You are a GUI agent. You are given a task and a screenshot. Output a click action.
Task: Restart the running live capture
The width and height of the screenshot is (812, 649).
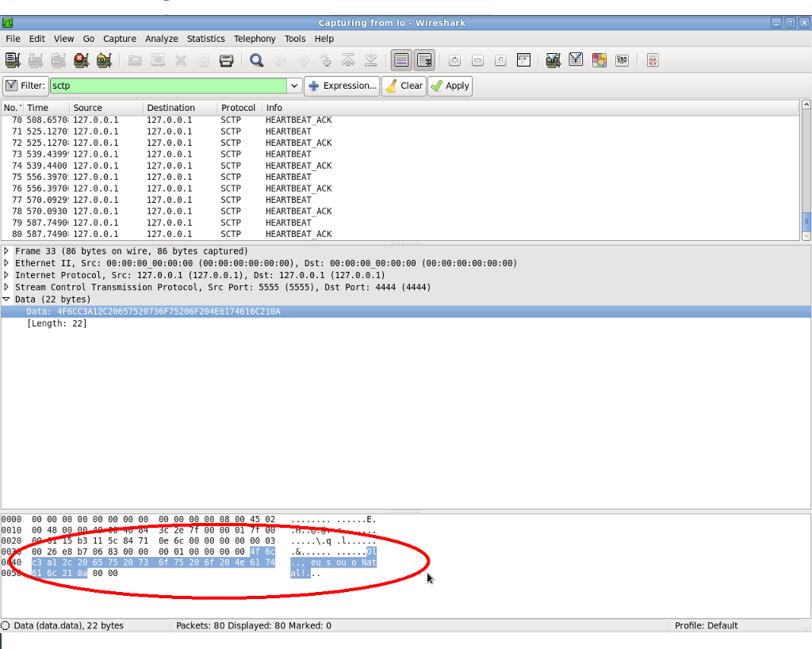(104, 60)
